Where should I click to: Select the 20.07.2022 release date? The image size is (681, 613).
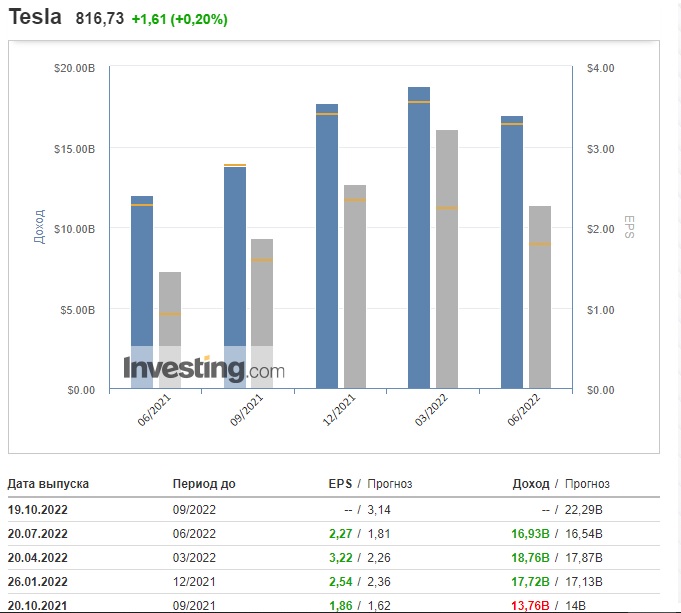click(38, 533)
